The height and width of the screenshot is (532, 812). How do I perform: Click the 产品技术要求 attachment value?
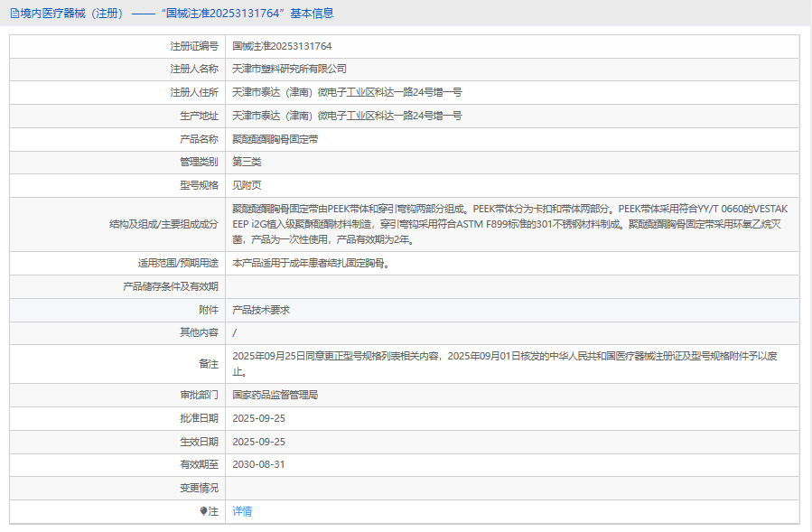[x=261, y=310]
